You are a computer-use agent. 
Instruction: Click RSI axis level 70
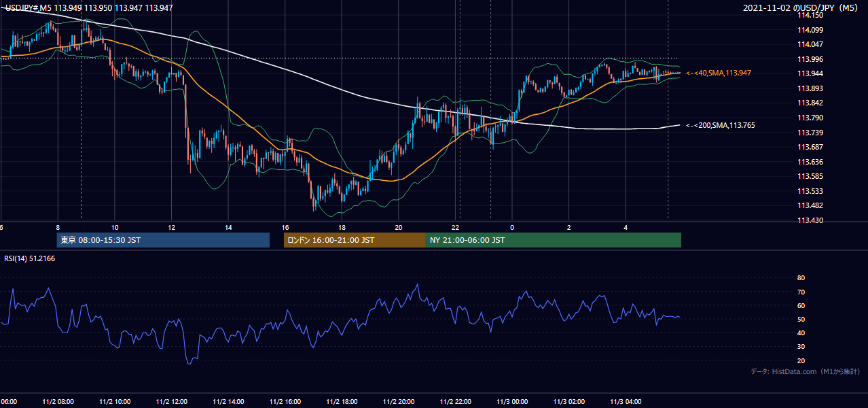(x=801, y=292)
